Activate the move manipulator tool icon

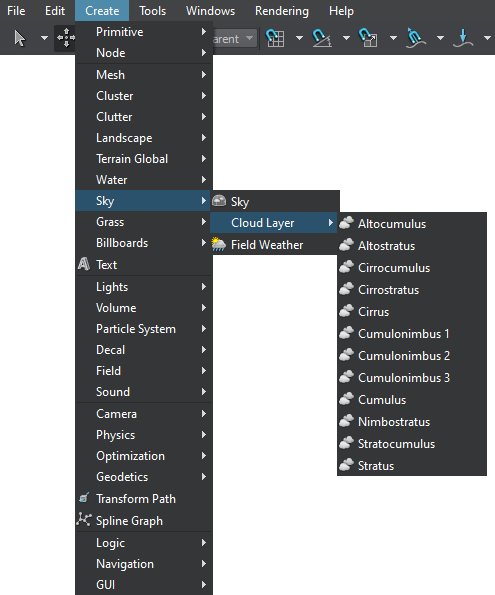click(x=65, y=38)
